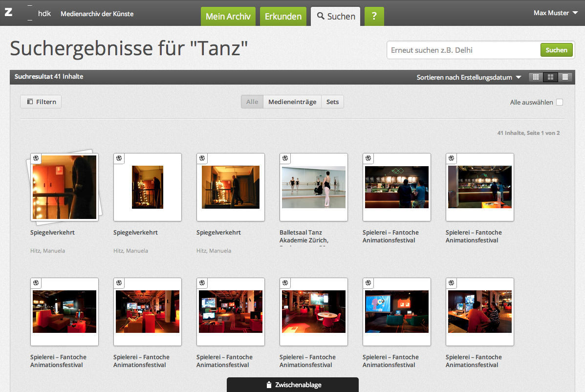Filter results to Sets only
Viewport: 585px width, 392px height.
coord(332,102)
